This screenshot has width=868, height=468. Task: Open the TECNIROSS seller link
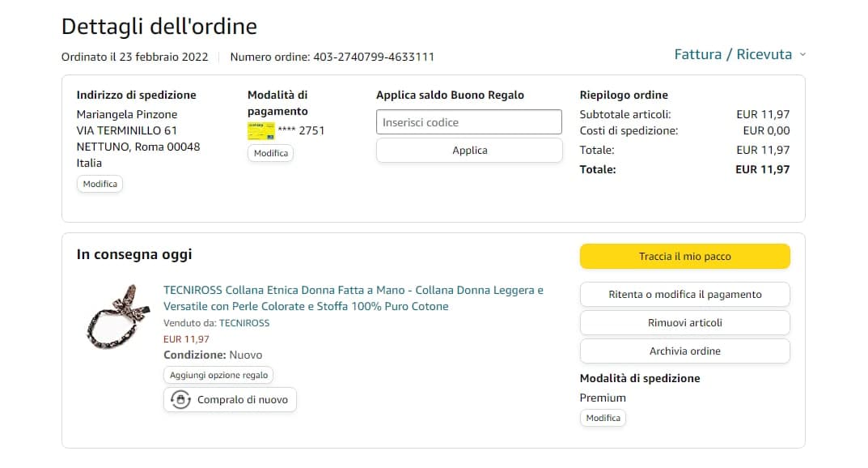[x=244, y=323]
